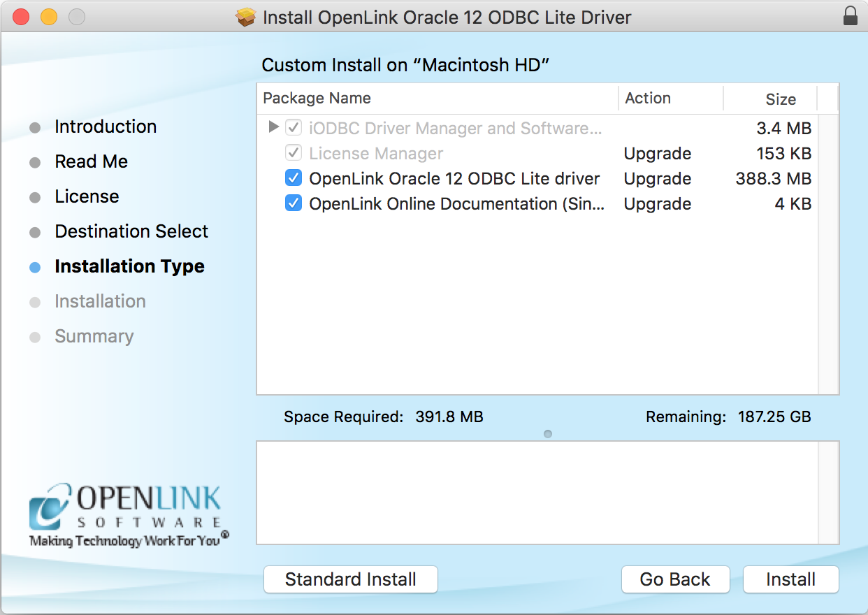Switch to Standard Install

point(351,579)
